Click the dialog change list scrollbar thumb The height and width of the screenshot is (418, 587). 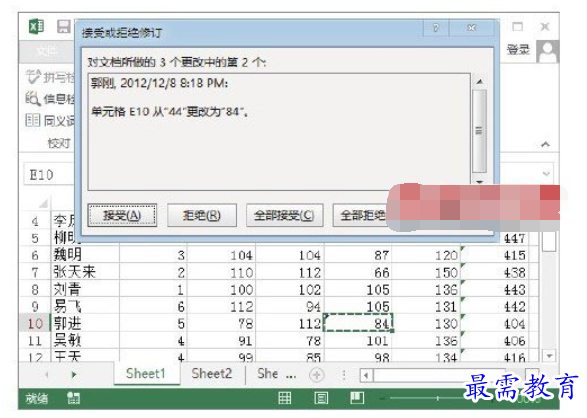coord(480,131)
